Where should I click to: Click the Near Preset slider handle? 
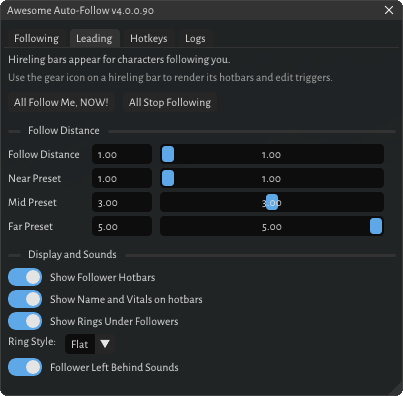[168, 178]
